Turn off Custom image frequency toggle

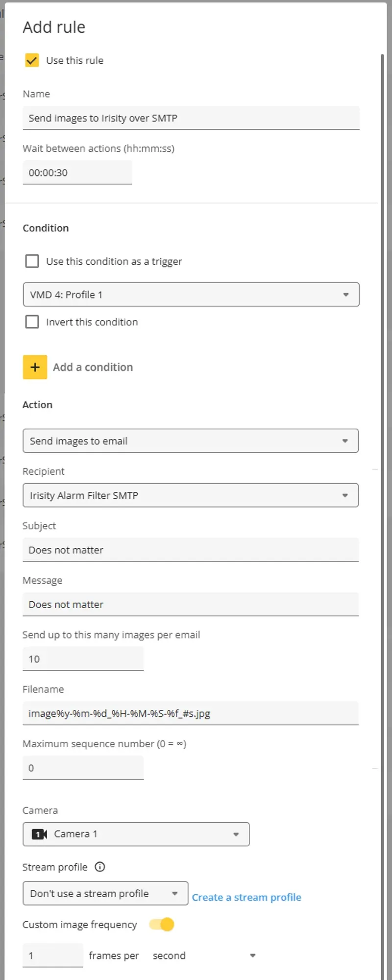coord(162,924)
